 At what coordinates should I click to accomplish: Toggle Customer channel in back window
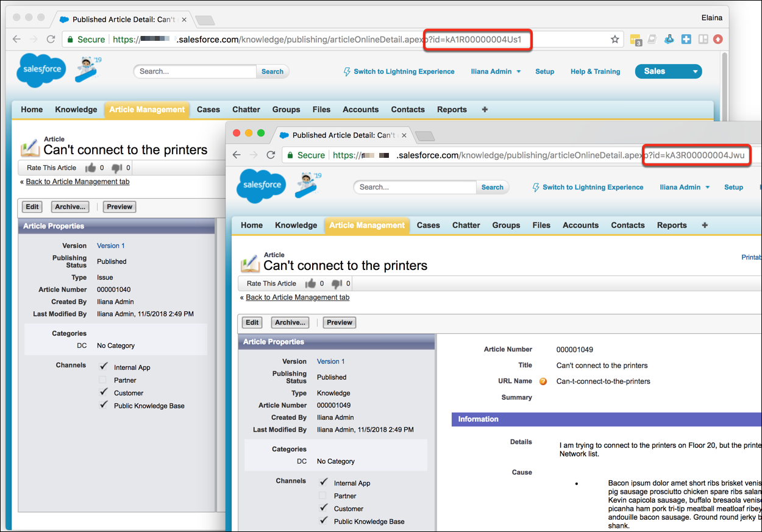pyautogui.click(x=102, y=392)
